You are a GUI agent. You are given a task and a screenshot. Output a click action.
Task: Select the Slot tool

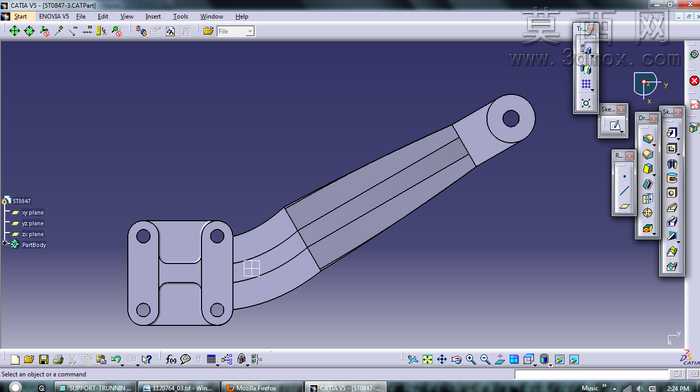[672, 222]
